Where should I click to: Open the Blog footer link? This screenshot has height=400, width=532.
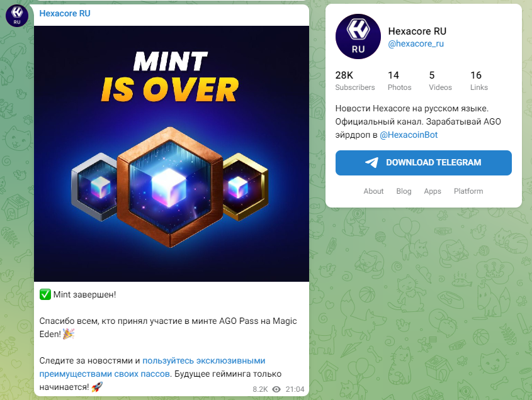click(404, 191)
